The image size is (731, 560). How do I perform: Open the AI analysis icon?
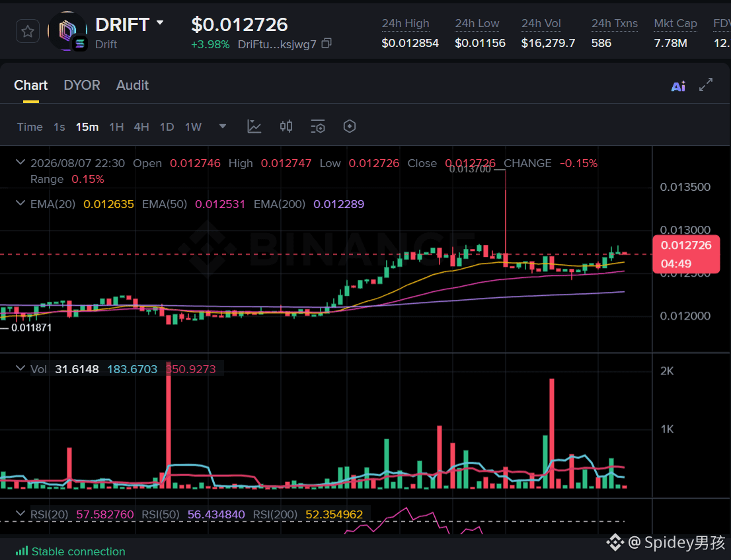[x=678, y=87]
